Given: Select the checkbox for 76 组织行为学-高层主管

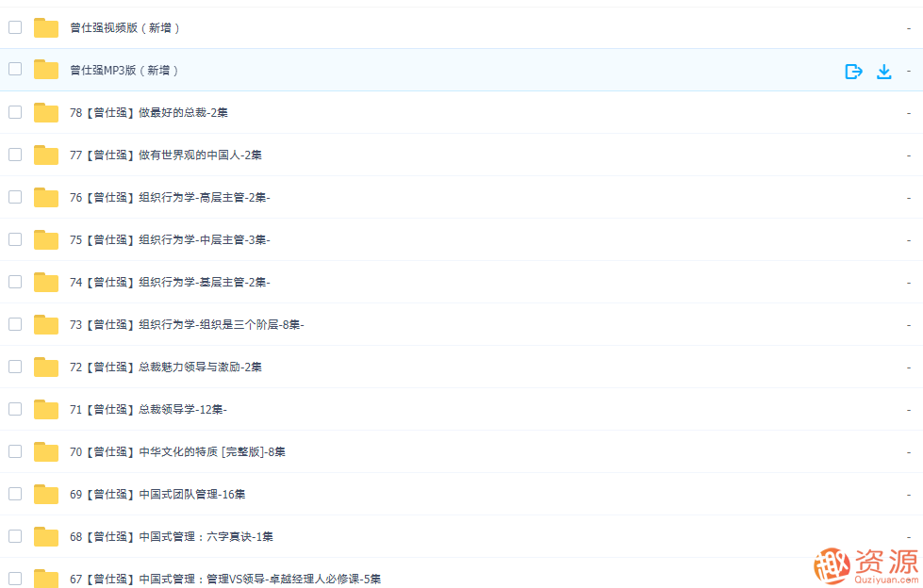Looking at the screenshot, I should point(14,197).
